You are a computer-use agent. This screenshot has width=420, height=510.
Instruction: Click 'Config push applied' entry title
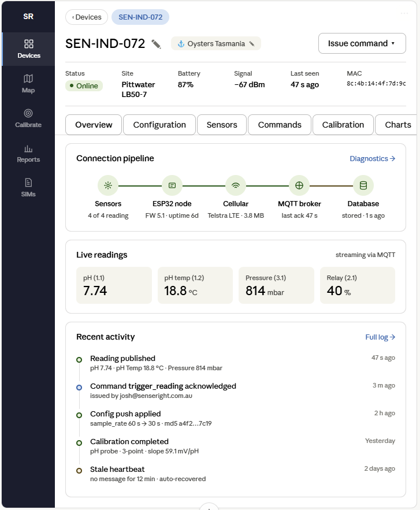125,414
